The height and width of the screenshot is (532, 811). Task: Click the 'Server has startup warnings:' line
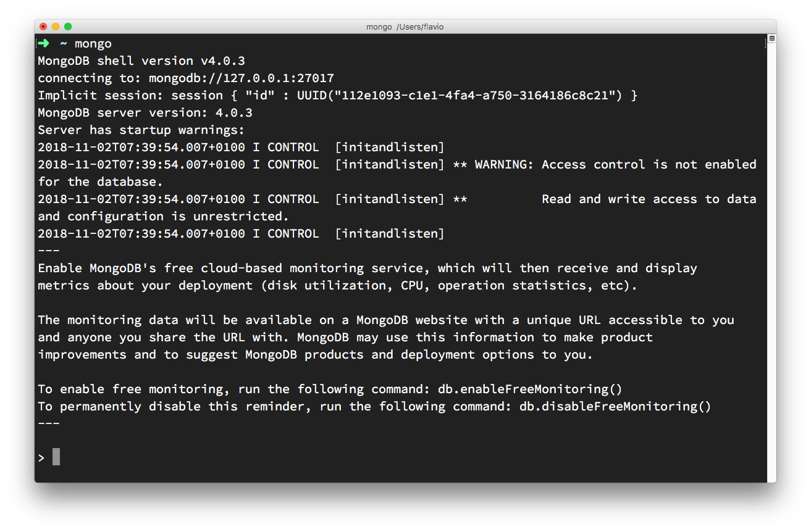click(141, 130)
